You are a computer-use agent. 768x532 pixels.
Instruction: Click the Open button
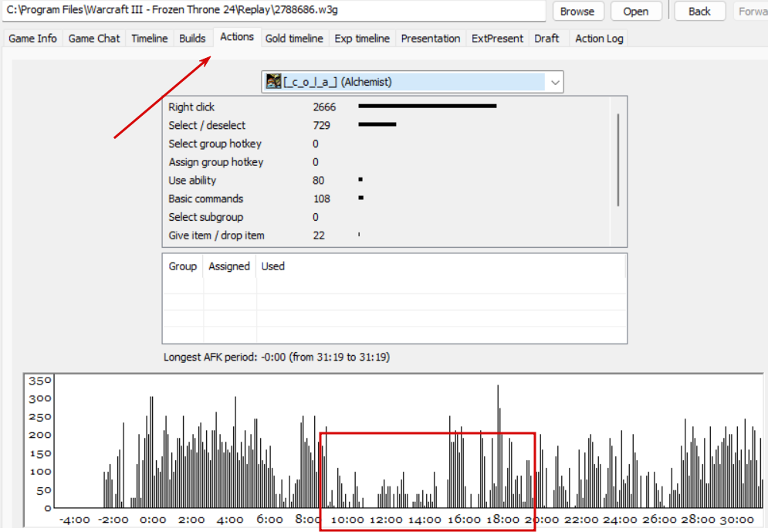pyautogui.click(x=636, y=12)
